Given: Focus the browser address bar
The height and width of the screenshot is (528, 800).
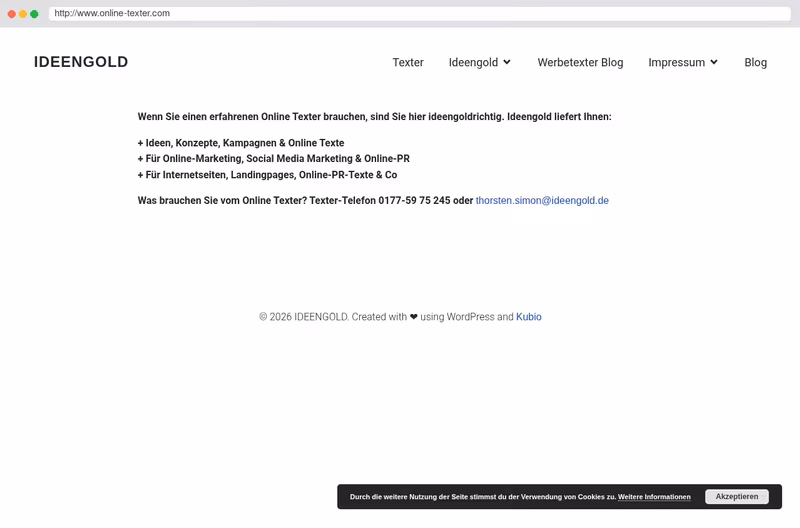Looking at the screenshot, I should point(419,13).
